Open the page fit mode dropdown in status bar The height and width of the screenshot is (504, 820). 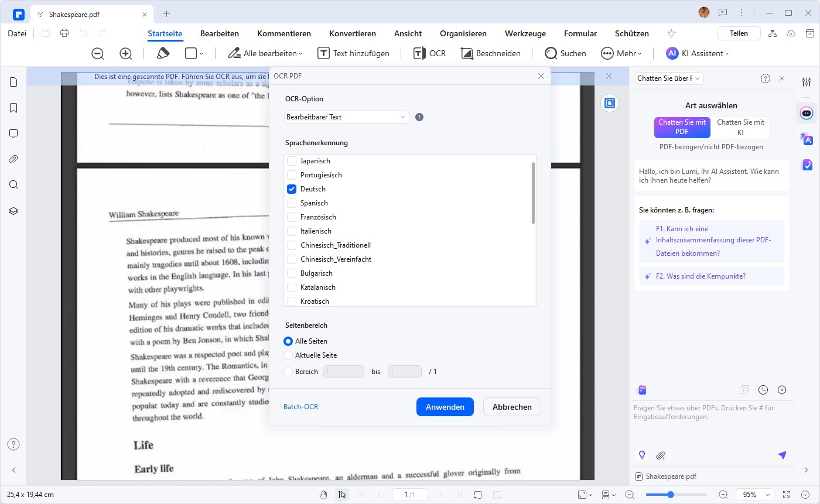tap(585, 495)
